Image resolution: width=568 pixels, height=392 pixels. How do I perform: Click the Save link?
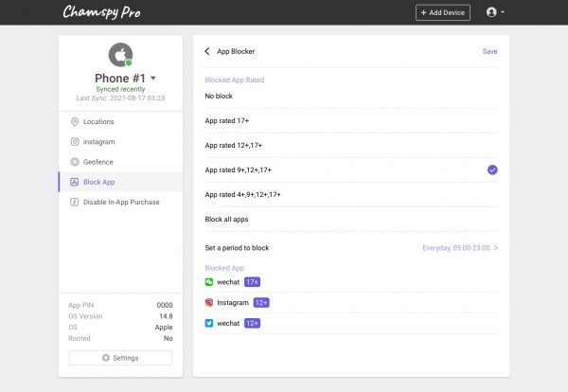click(x=489, y=51)
